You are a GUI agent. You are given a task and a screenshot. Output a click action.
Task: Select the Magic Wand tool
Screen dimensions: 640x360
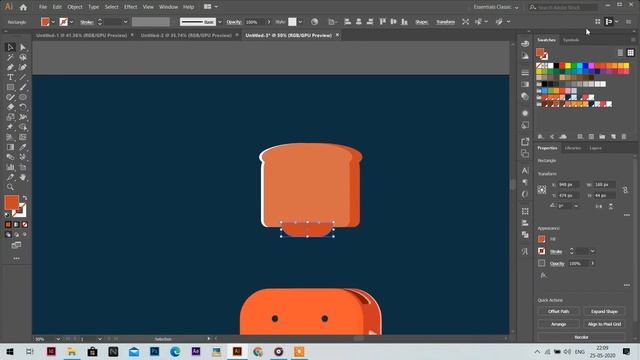click(x=10, y=58)
